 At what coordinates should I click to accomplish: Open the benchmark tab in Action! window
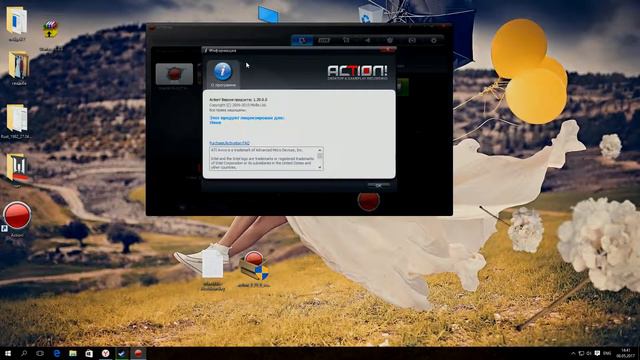[x=324, y=40]
